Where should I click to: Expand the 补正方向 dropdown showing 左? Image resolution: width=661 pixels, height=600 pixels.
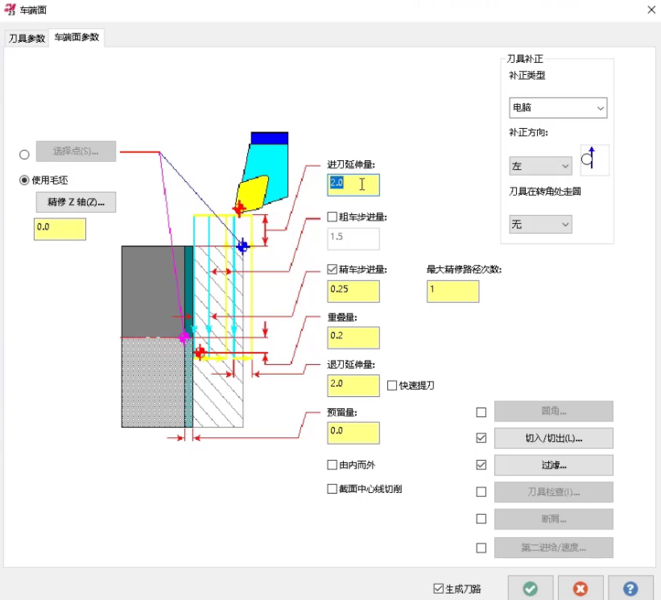point(540,166)
